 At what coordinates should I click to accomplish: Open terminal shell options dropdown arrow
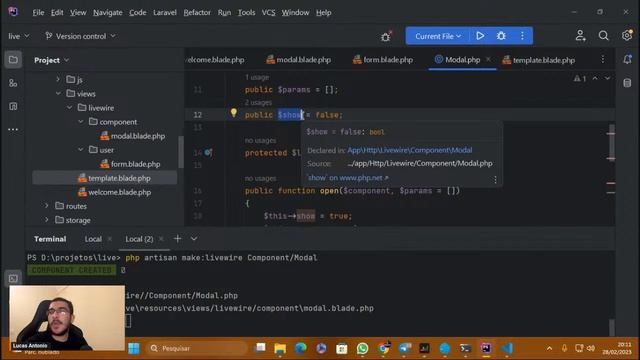[x=194, y=239]
